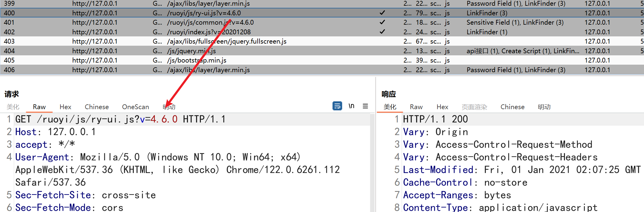This screenshot has width=644, height=212.
Task: Select row 405 bootstrap.min.js request
Action: (197, 60)
